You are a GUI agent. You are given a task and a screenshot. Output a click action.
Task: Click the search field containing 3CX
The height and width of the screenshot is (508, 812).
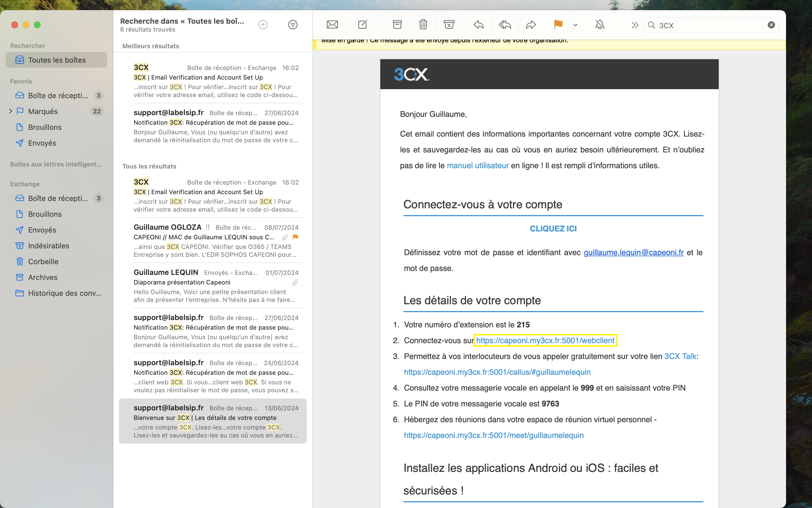pyautogui.click(x=711, y=25)
